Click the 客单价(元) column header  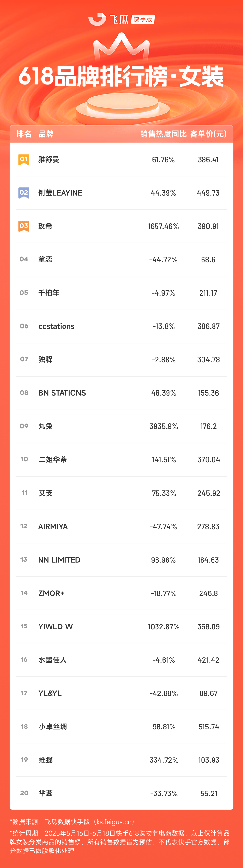click(208, 134)
